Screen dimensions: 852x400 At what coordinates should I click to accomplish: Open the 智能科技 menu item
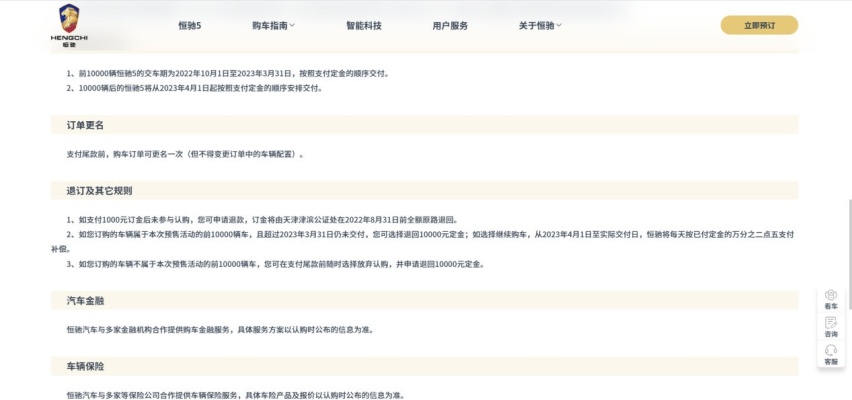coord(364,26)
